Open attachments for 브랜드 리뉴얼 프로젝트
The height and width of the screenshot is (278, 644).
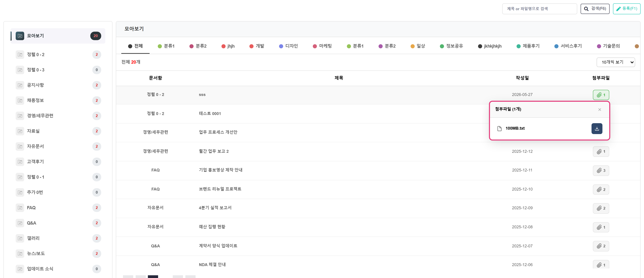pos(601,189)
